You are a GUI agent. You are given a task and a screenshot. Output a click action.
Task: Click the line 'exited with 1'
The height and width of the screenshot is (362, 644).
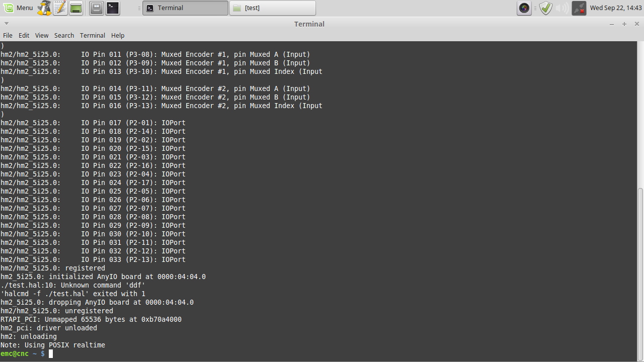click(73, 294)
